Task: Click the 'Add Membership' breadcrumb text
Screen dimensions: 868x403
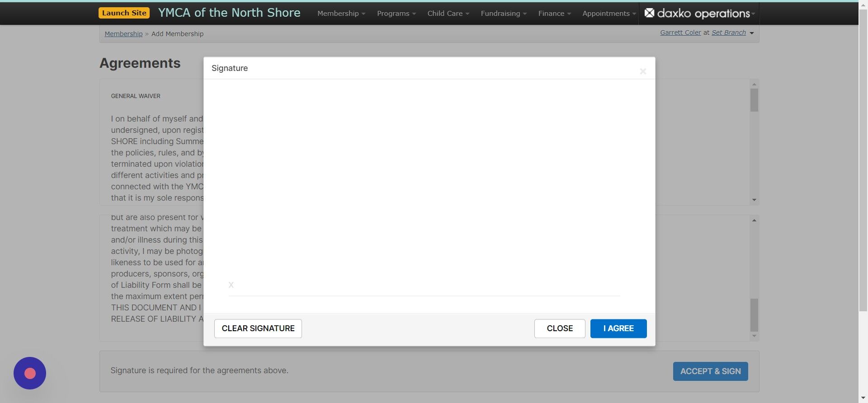Action: [x=177, y=34]
